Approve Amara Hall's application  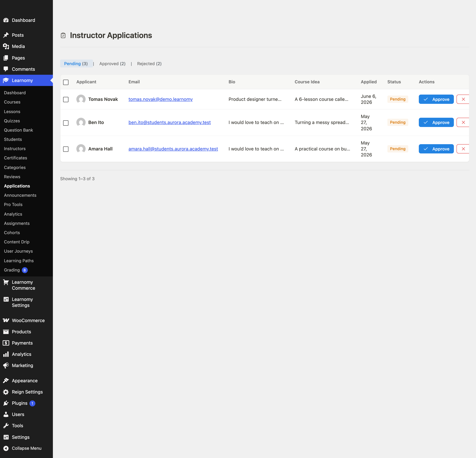(x=436, y=149)
